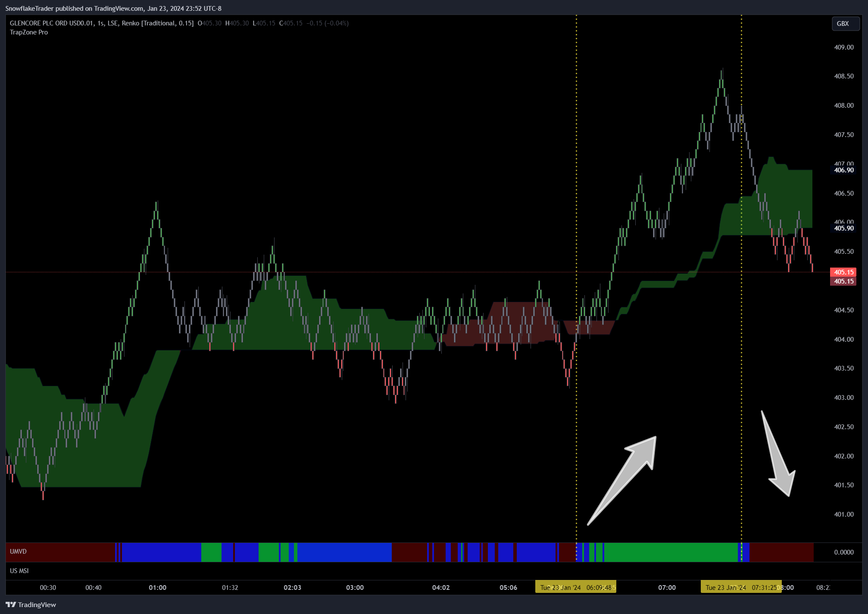The width and height of the screenshot is (868, 614).
Task: Select the TrapZone Pro indicator label
Action: 29,32
